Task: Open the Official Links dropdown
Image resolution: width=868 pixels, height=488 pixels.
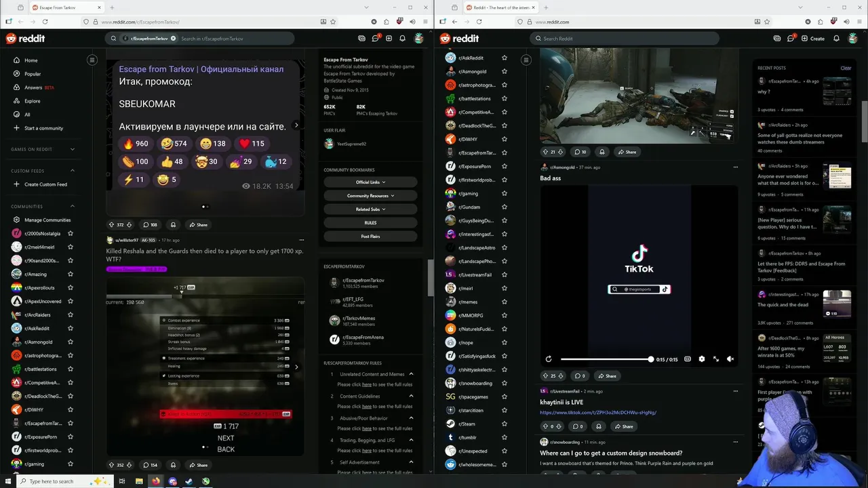Action: click(370, 182)
